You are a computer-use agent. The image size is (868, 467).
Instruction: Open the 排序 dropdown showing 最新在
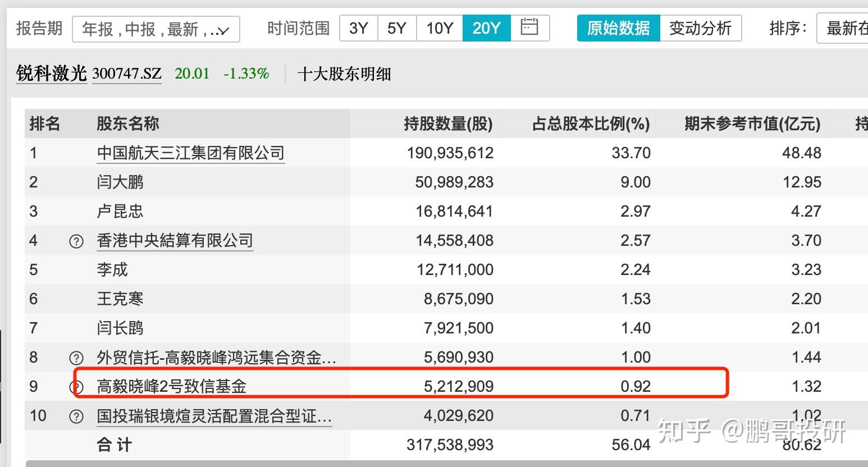pos(842,28)
